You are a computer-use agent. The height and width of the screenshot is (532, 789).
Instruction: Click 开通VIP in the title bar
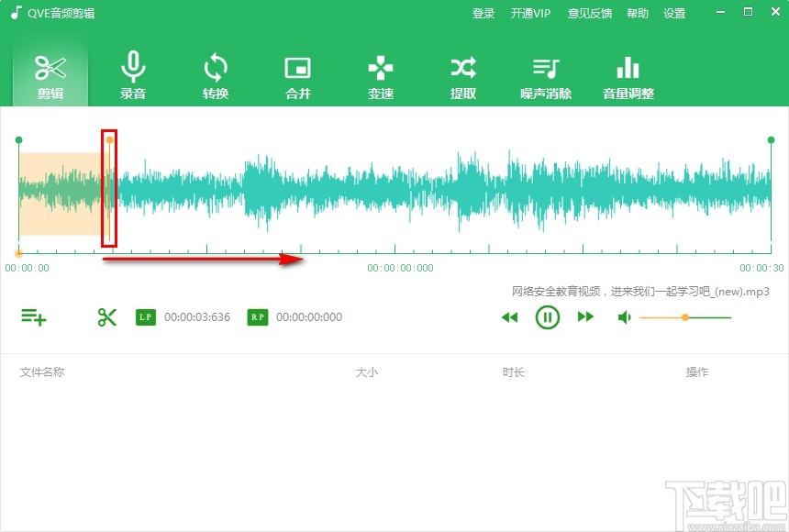click(530, 13)
